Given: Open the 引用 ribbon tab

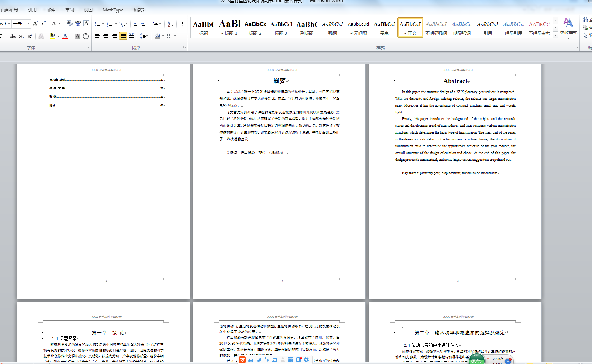Looking at the screenshot, I should 32,10.
